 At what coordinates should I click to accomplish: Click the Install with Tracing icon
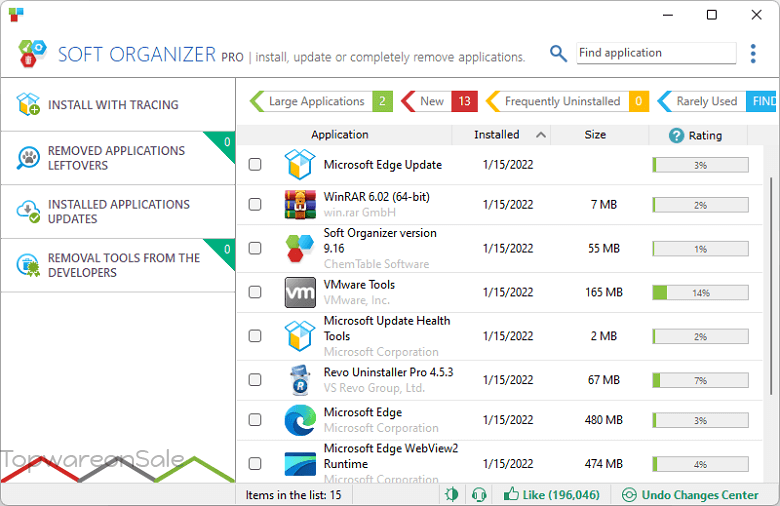[28, 104]
